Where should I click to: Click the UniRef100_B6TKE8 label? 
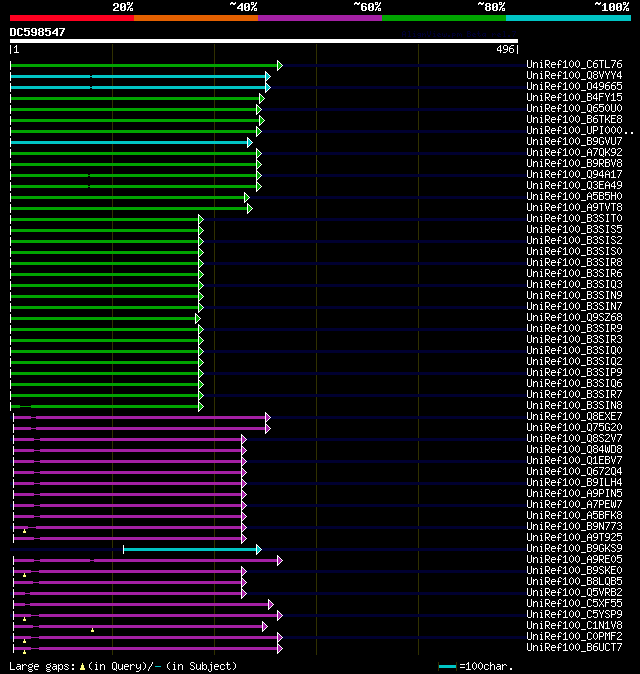574,119
